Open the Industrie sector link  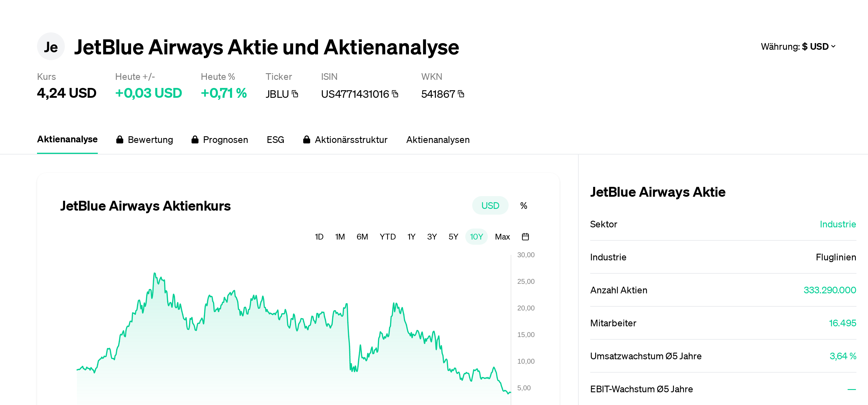(x=837, y=224)
